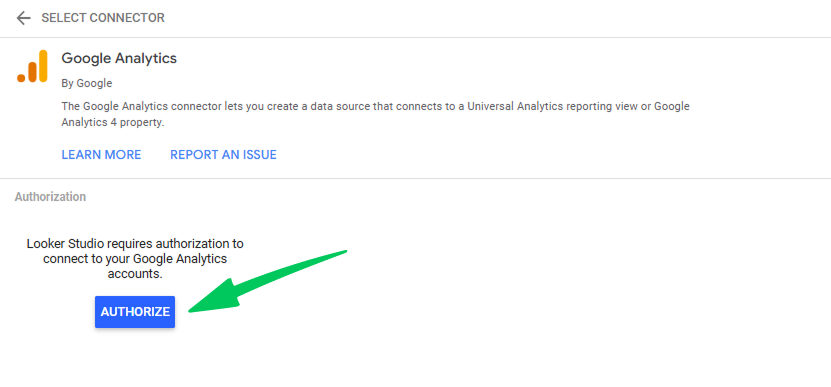831x387 pixels.
Task: Click the SELECT CONNECTOR header label
Action: [103, 18]
